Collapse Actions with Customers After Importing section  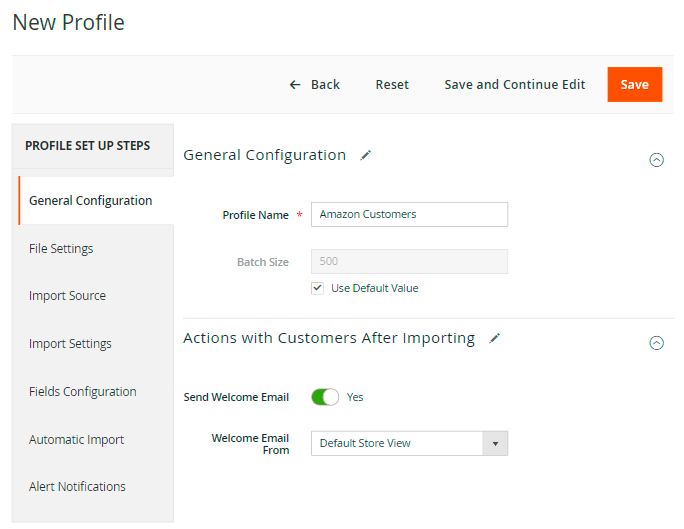pos(656,342)
